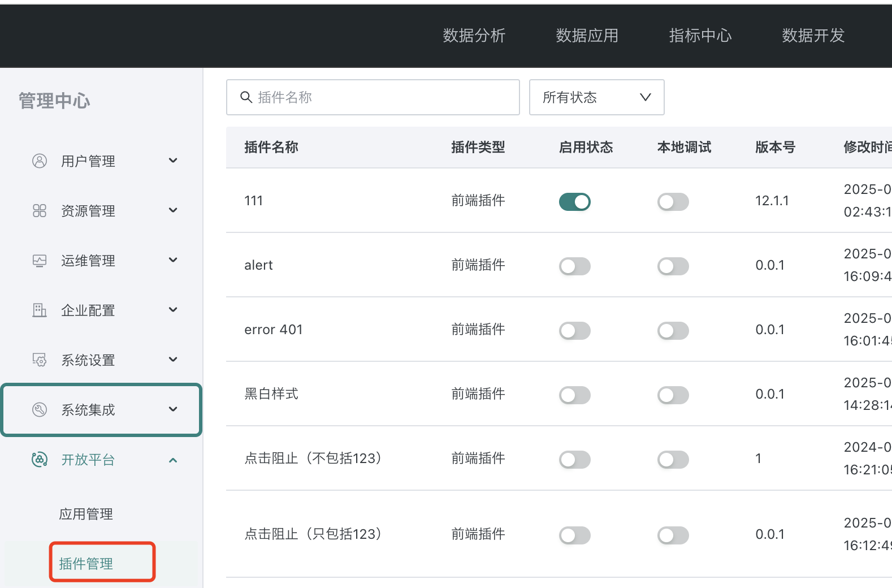892x588 pixels.
Task: Turn on 本地调试 for 黑白样式
Action: click(673, 395)
